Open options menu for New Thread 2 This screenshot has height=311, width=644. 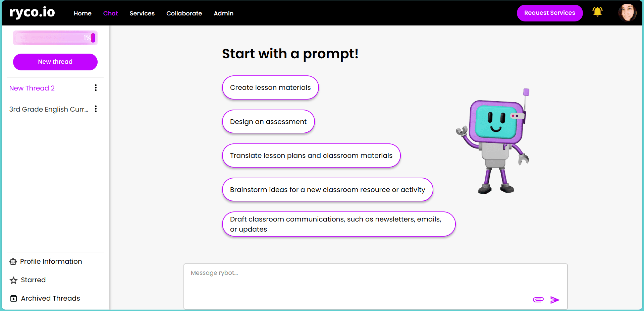[96, 88]
